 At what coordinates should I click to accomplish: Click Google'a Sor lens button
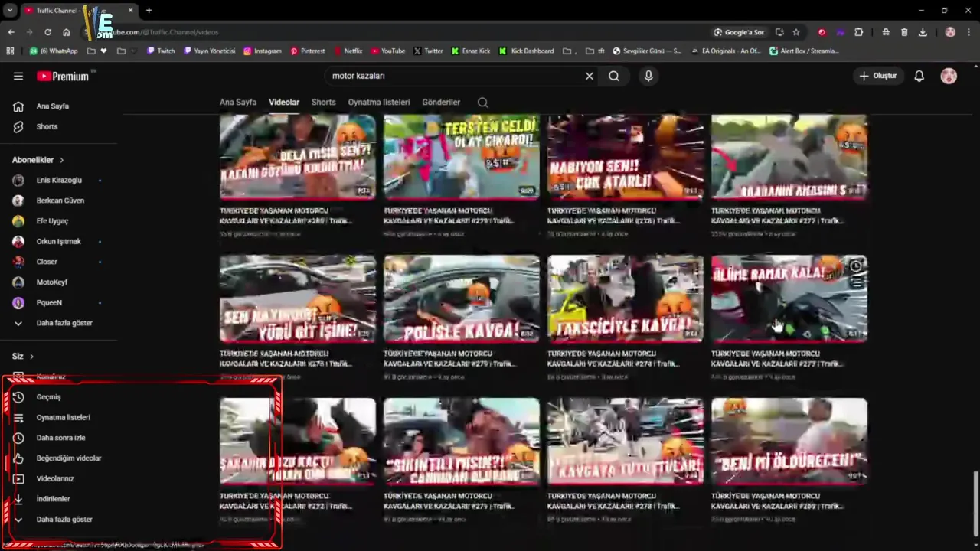click(x=739, y=32)
